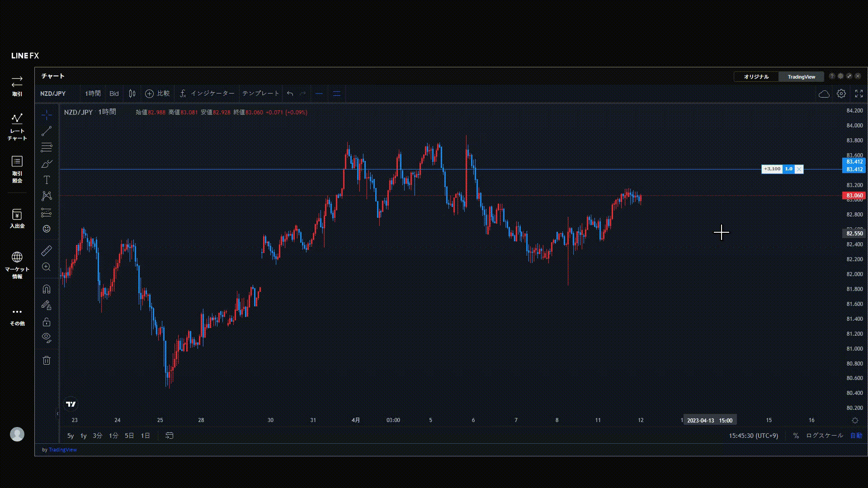Image resolution: width=868 pixels, height=488 pixels.
Task: Activate the zoom in tool
Action: (47, 267)
